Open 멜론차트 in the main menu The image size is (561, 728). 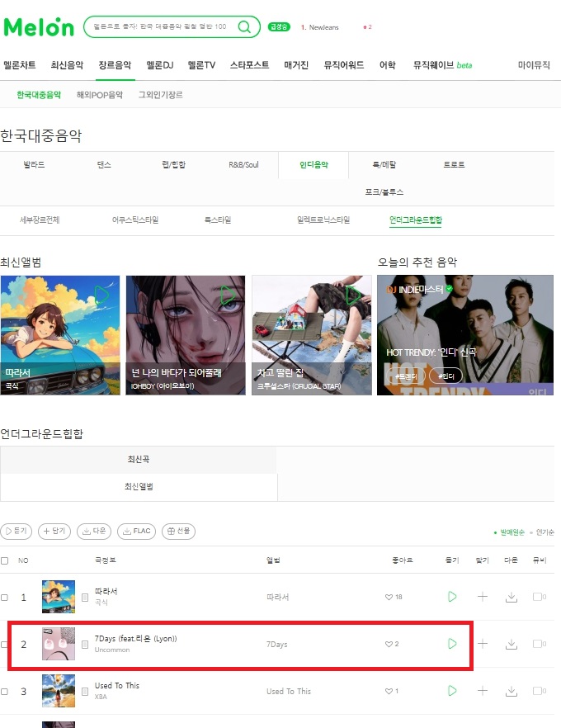(x=20, y=65)
